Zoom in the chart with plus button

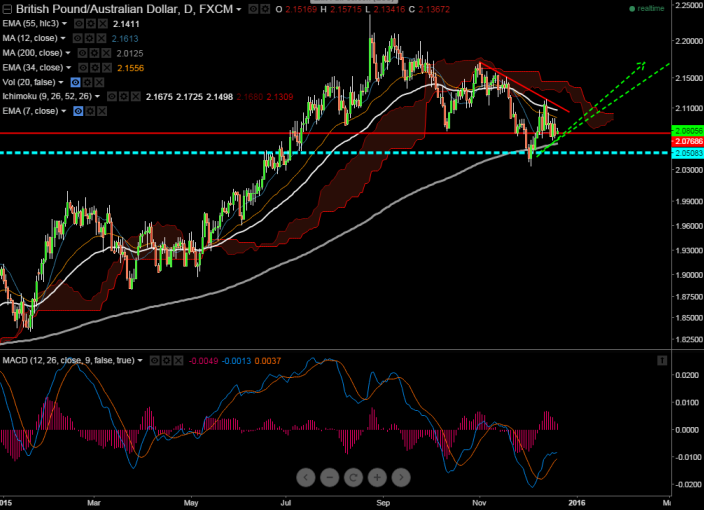tap(377, 477)
